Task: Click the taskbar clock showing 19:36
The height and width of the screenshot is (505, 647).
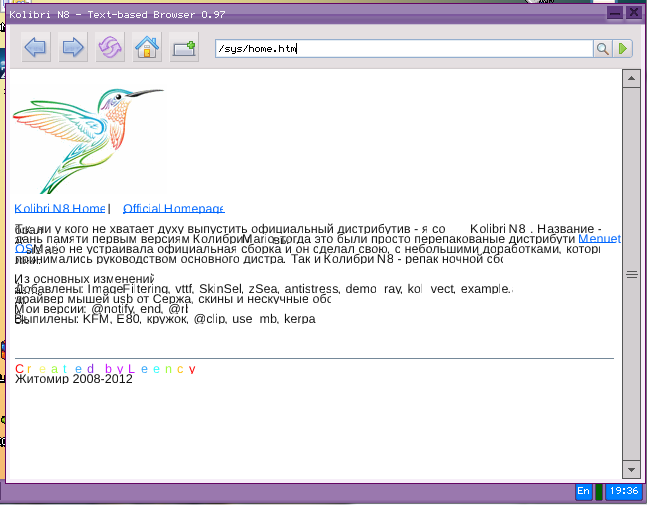Action: click(624, 491)
